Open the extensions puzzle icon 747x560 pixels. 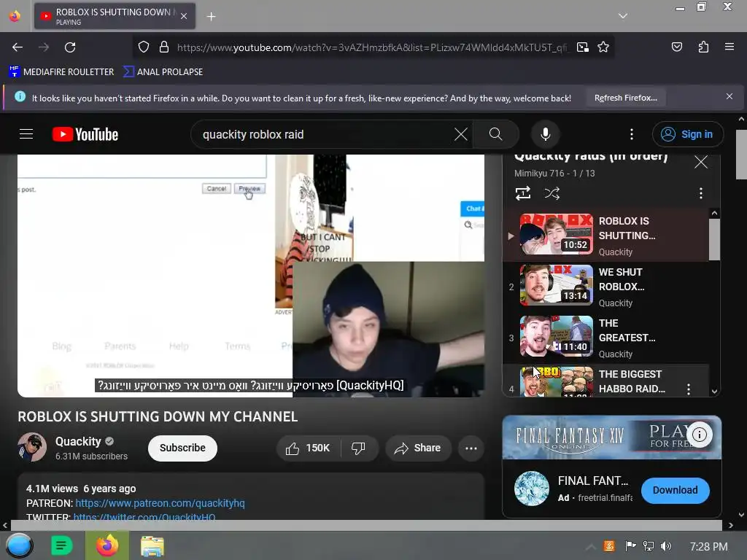[703, 47]
